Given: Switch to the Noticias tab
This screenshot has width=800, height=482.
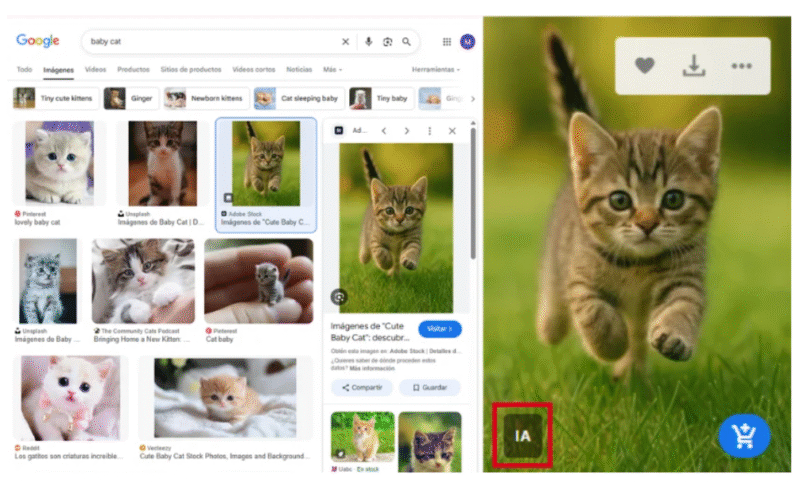Looking at the screenshot, I should (x=299, y=69).
